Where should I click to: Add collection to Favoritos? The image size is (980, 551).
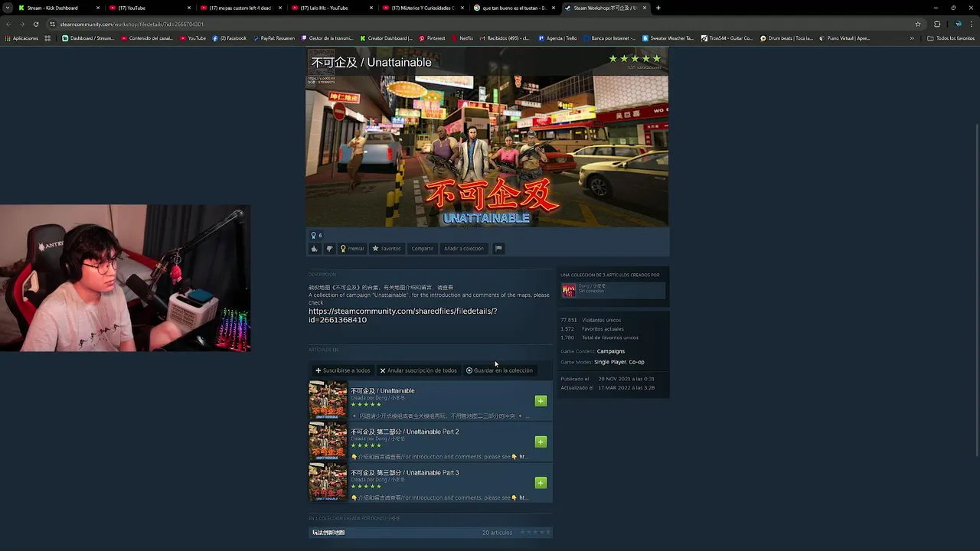pyautogui.click(x=387, y=249)
